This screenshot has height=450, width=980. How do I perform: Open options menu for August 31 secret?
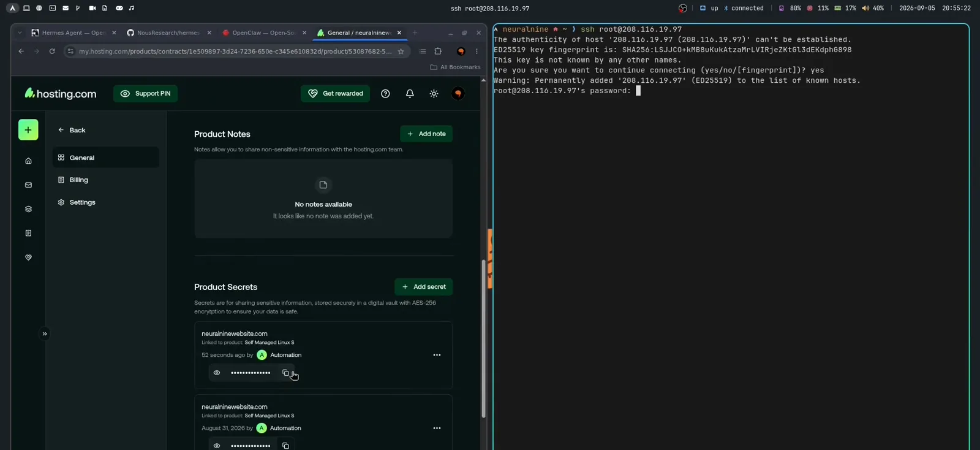(437, 428)
